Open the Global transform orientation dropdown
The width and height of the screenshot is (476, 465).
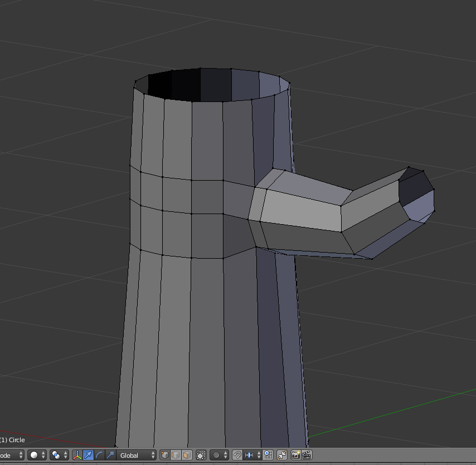tap(137, 455)
